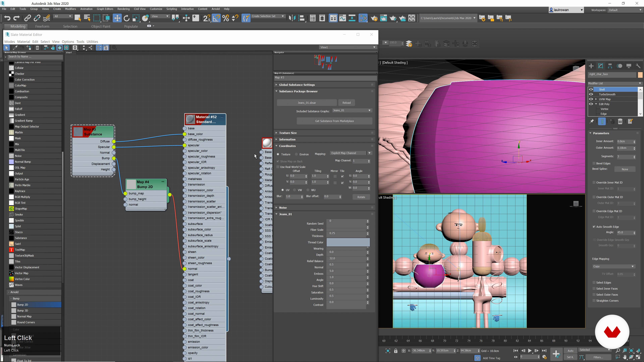This screenshot has height=362, width=644.
Task: Delete selected node with trash icon
Action: point(37,48)
